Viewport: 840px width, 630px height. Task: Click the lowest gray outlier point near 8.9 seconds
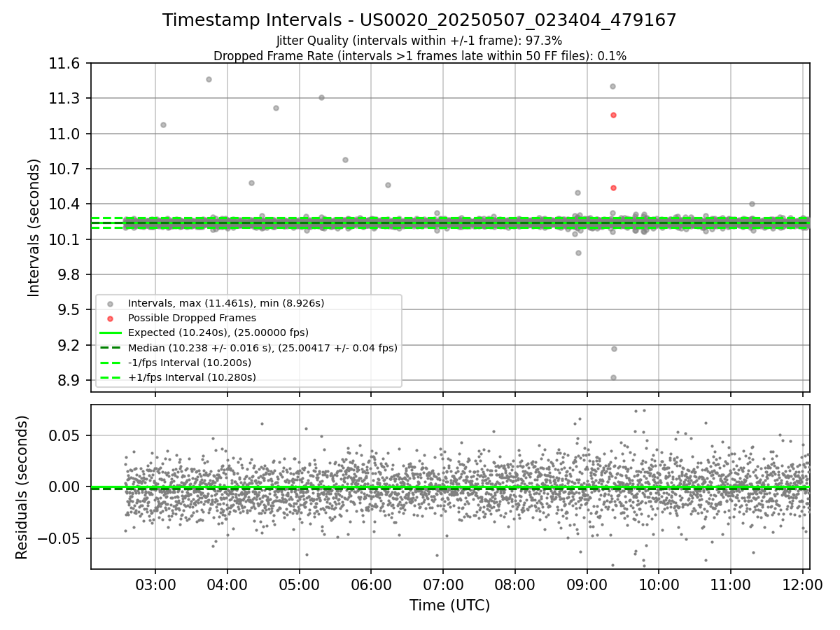coord(613,377)
